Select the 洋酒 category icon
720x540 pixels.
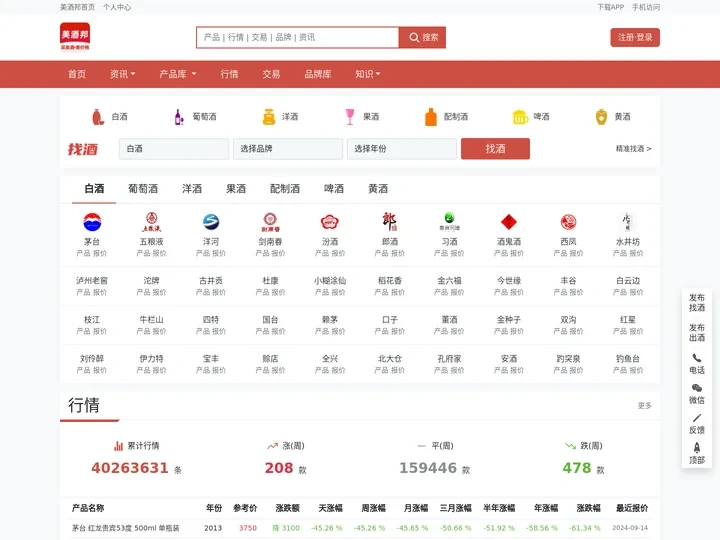pos(269,117)
